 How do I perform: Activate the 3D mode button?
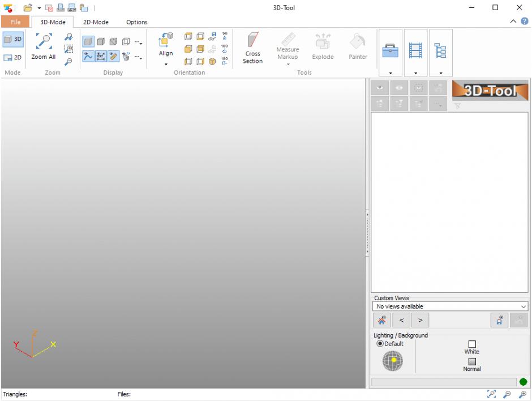point(13,39)
